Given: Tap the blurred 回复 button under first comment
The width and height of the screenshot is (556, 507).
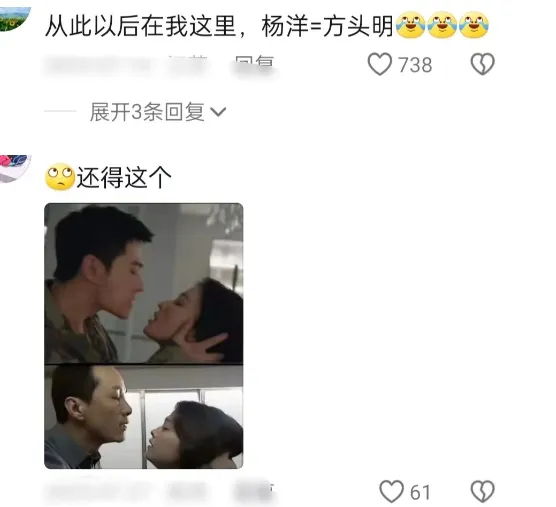Looking at the screenshot, I should 254,66.
